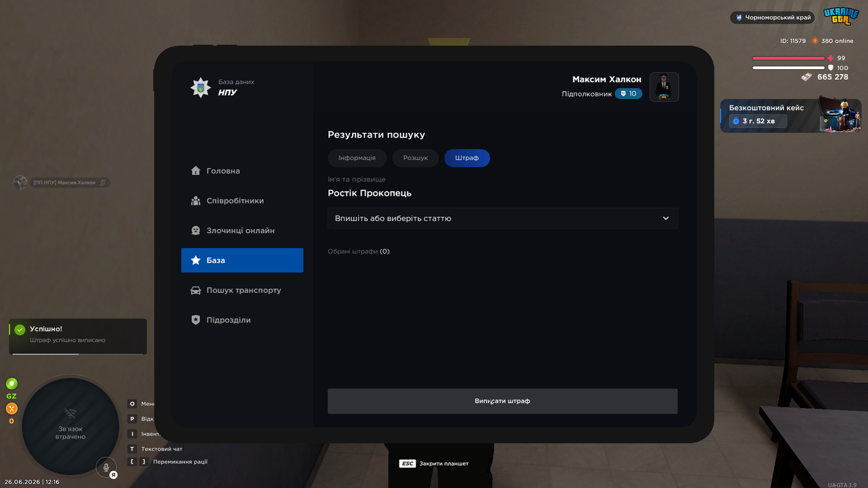Image resolution: width=868 pixels, height=488 pixels.
Task: Click the P key hint icon
Action: (x=133, y=419)
